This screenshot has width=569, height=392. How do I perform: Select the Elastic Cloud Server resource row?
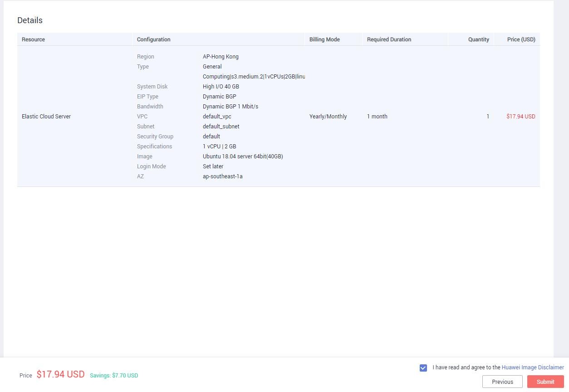[46, 116]
